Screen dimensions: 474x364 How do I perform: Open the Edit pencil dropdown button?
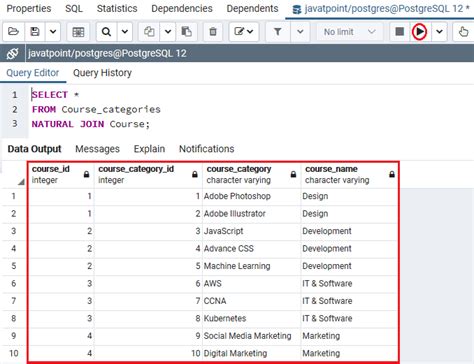244,32
